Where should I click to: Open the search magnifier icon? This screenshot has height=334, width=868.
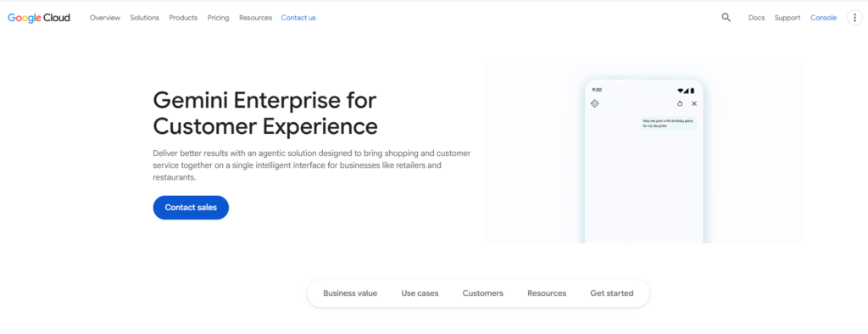pos(726,18)
